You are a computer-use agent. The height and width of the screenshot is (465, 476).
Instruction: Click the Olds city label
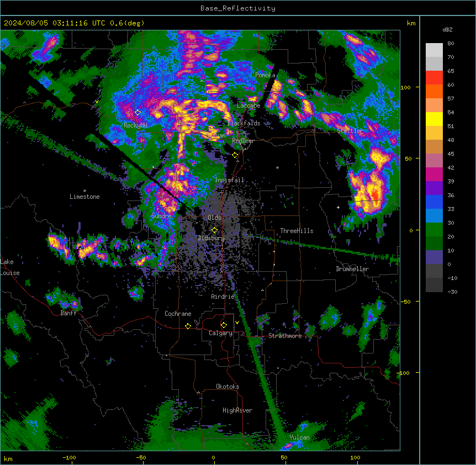pos(214,218)
